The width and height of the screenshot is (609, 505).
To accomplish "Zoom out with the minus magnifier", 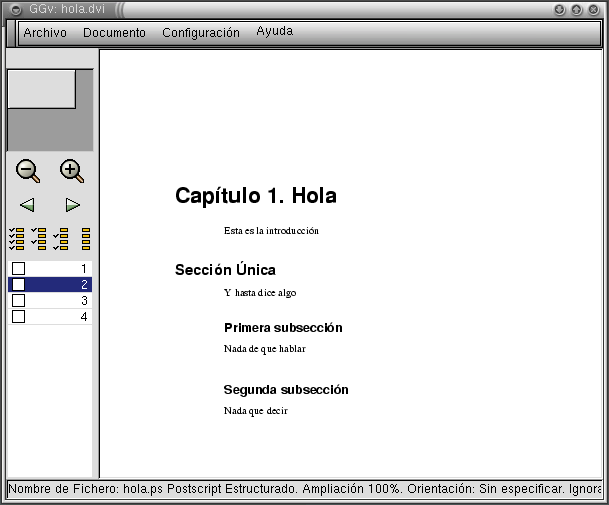I will [28, 171].
